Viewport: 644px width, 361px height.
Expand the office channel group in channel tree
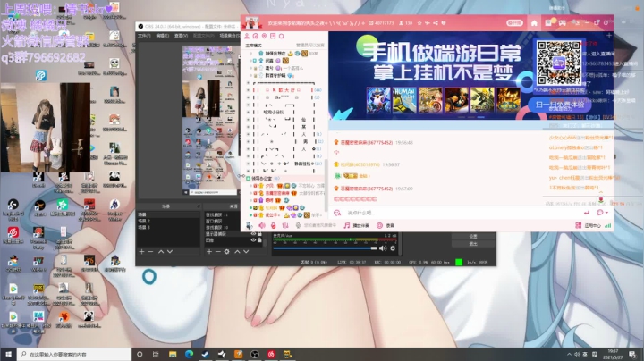tap(248, 179)
